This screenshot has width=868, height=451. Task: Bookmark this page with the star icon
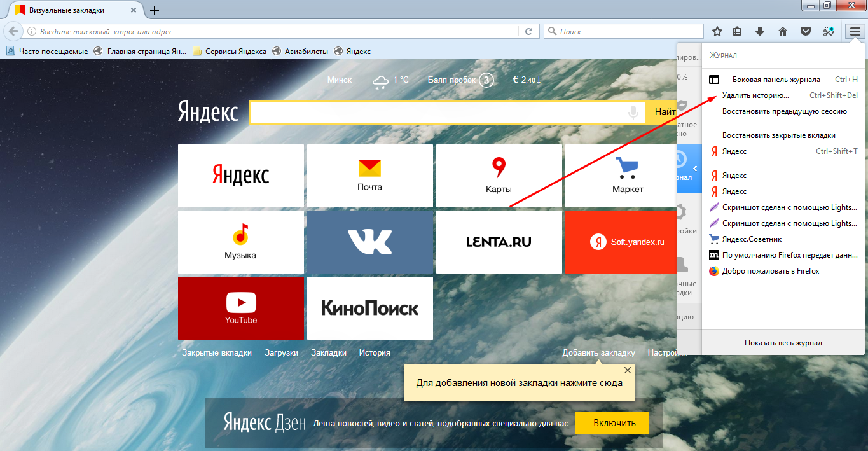[x=717, y=31]
